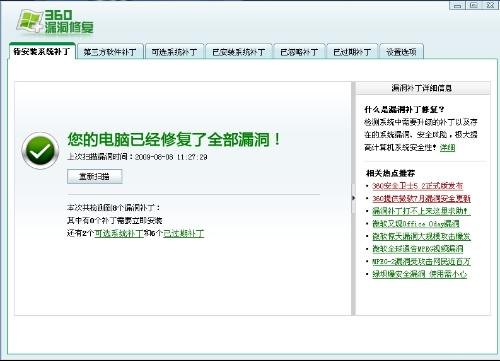500x361 pixels.
Task: Open the MPEG视频漏洞 news link
Action: pyautogui.click(x=418, y=249)
